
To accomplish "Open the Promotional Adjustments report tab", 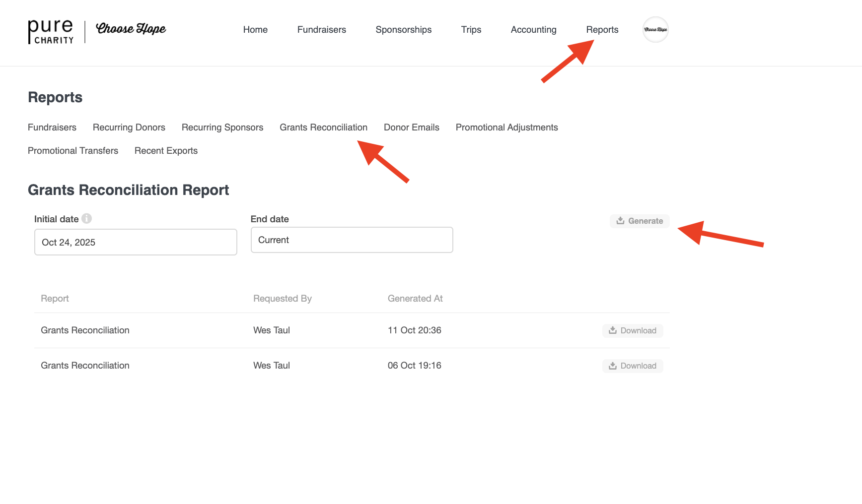I will [506, 127].
